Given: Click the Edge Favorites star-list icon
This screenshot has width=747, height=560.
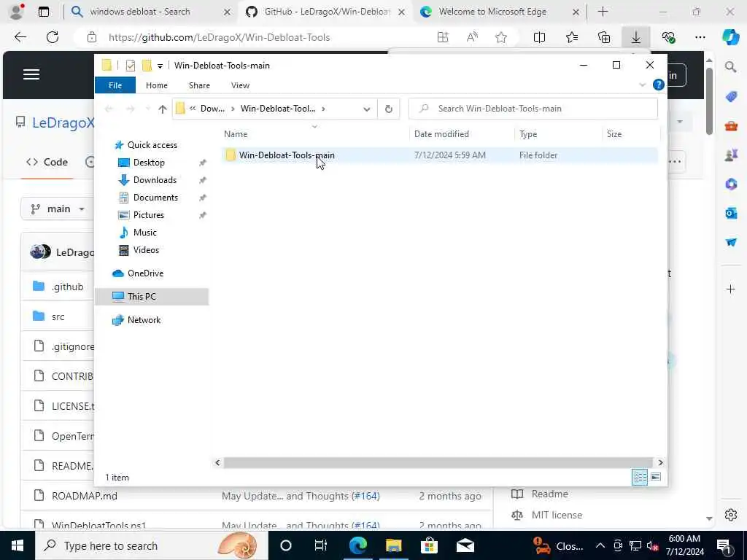Looking at the screenshot, I should point(572,37).
